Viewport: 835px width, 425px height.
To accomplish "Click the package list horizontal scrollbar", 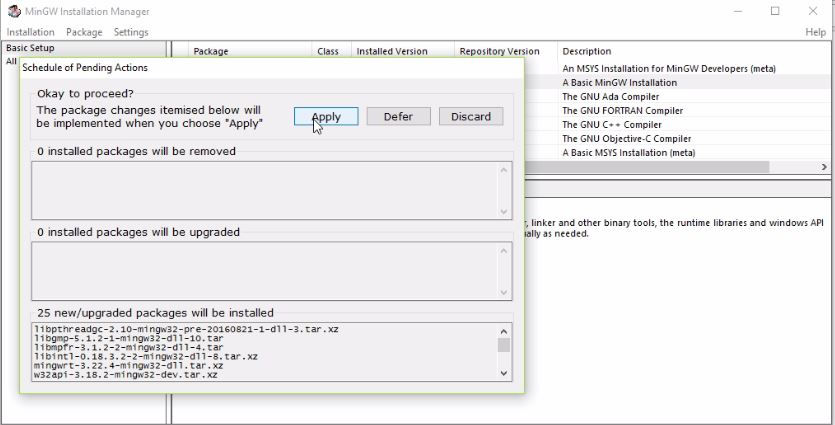I will coord(646,167).
